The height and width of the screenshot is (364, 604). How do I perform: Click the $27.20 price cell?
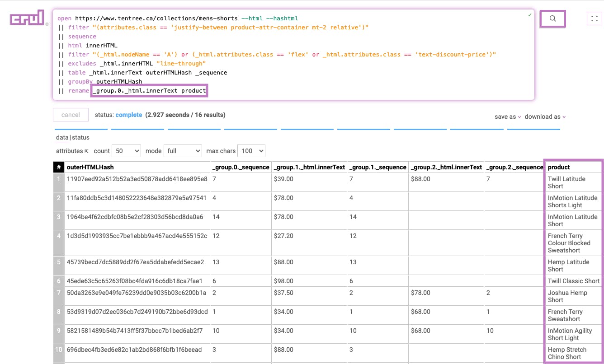309,243
